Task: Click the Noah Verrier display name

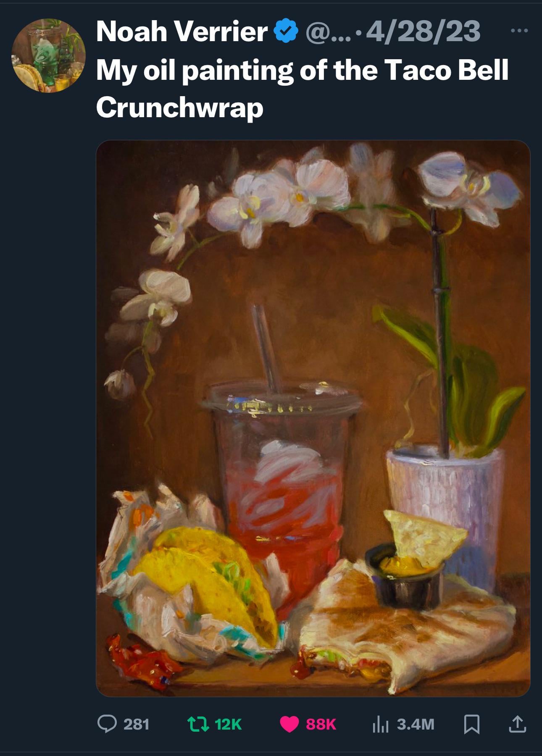Action: (x=182, y=31)
